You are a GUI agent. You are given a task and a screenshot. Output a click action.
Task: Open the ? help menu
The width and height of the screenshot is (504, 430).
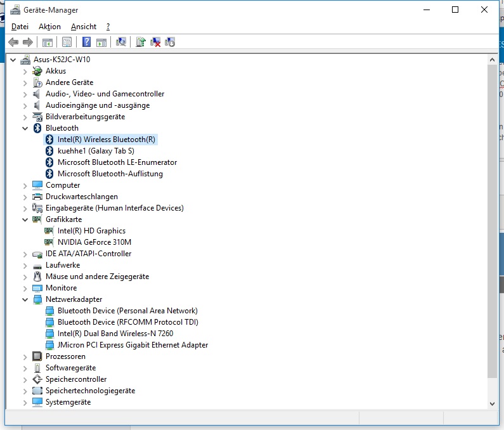pyautogui.click(x=108, y=27)
